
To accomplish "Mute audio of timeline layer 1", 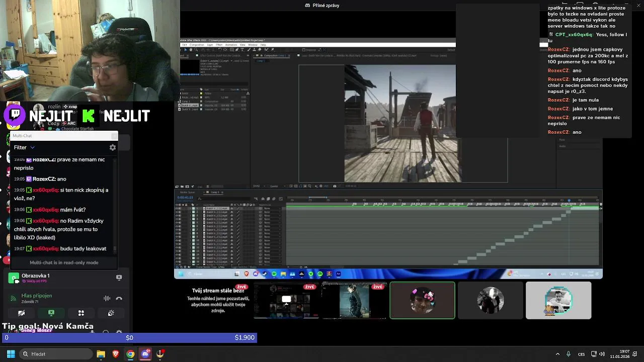I will (180, 209).
